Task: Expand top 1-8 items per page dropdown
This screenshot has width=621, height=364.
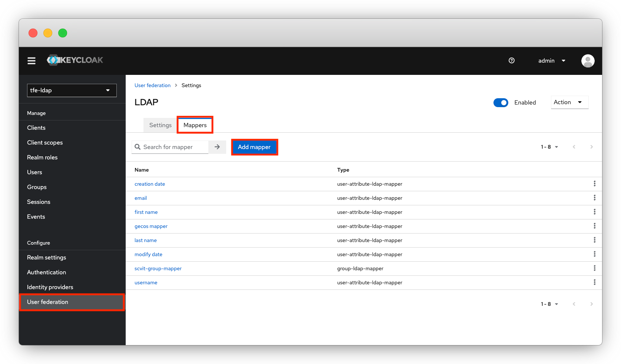Action: tap(549, 147)
